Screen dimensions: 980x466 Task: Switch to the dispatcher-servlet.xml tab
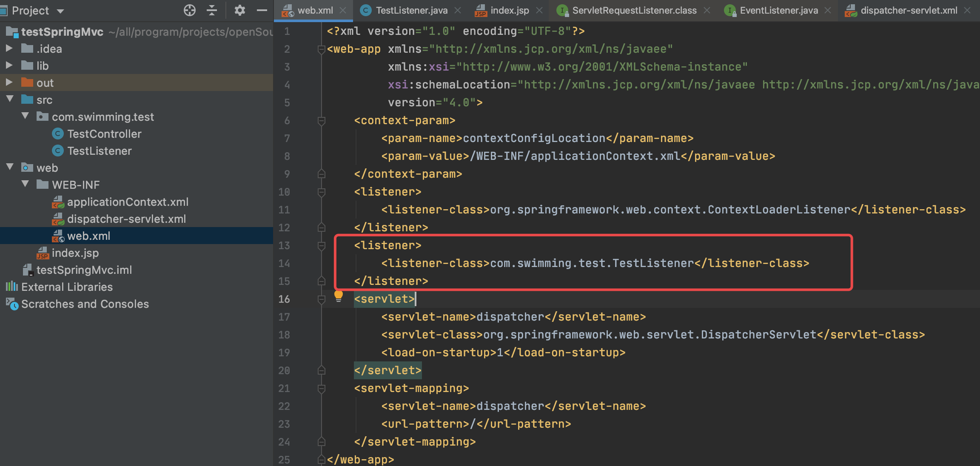[x=909, y=10]
